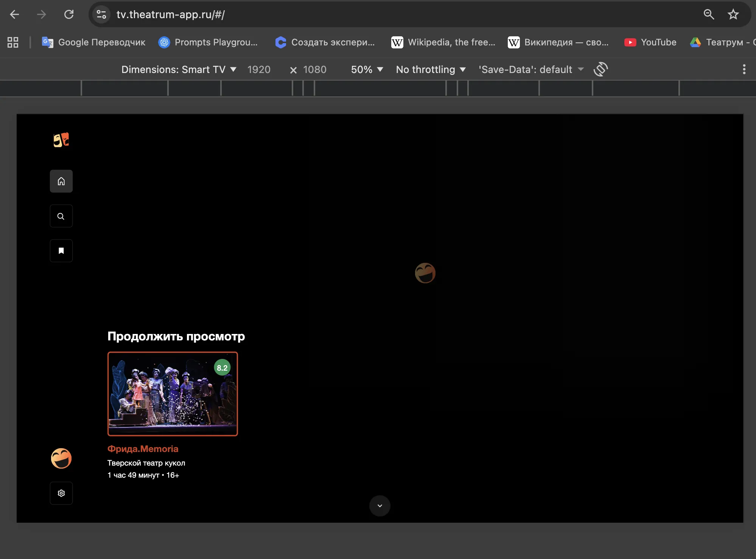Screen dimensions: 756x559
Task: Click the width 1920 input field
Action: [x=259, y=70]
